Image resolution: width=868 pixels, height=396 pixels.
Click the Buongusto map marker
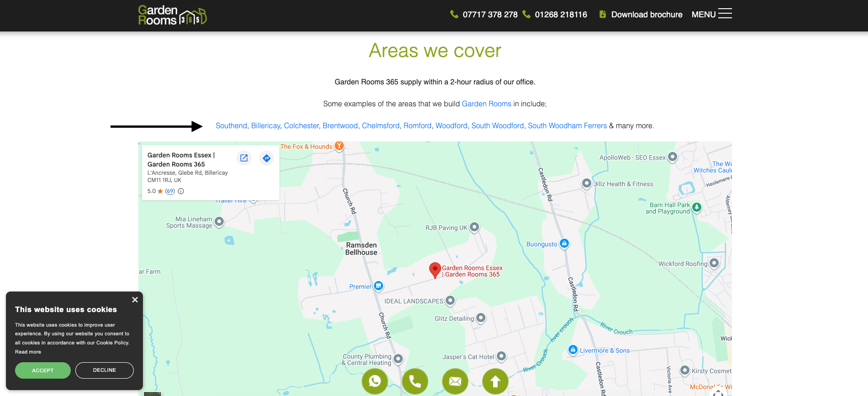564,244
